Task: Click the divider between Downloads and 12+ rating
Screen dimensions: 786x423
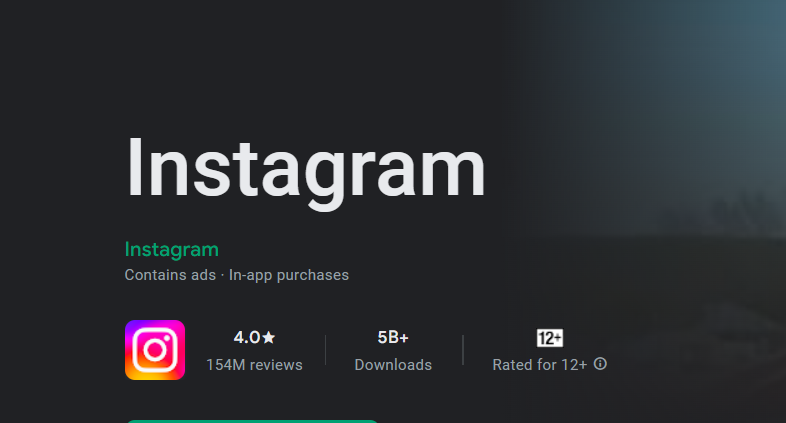Action: tap(463, 351)
